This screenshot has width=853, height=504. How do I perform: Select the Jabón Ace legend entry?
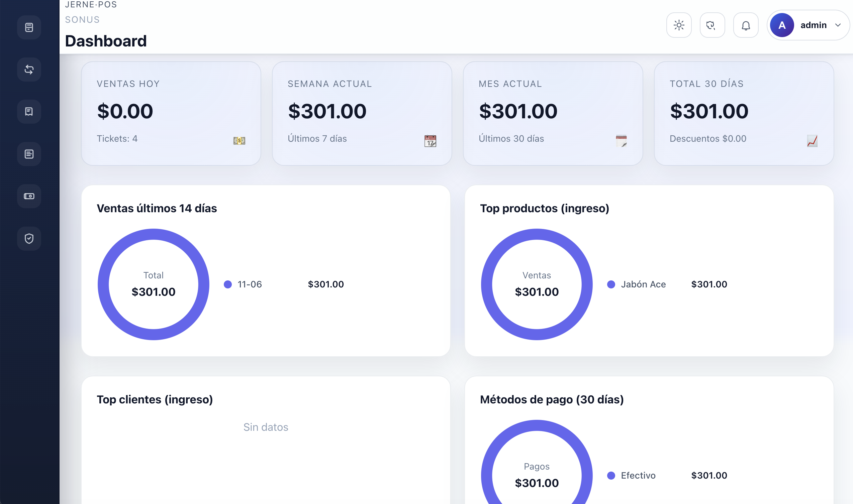pyautogui.click(x=643, y=284)
